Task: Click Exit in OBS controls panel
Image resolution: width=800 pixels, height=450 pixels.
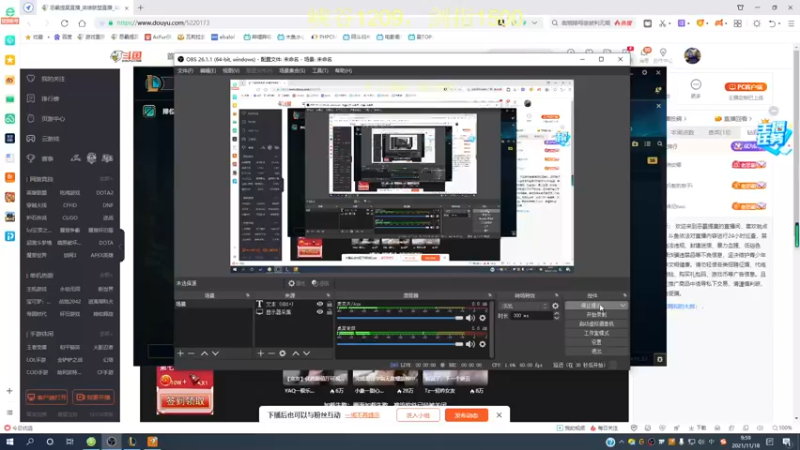Action: (596, 352)
